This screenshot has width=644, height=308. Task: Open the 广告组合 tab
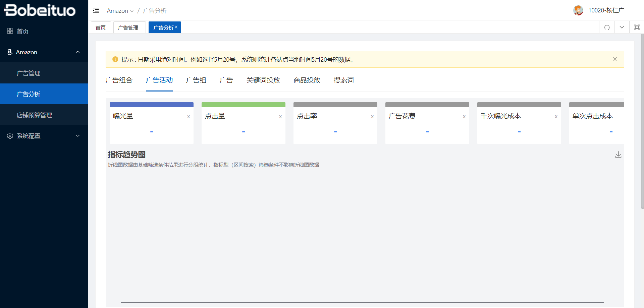coord(119,80)
